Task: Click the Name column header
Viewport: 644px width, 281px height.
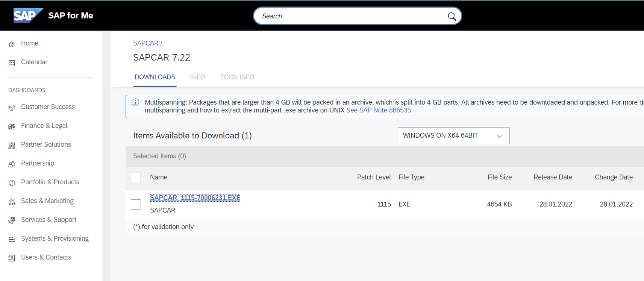Action: 159,177
